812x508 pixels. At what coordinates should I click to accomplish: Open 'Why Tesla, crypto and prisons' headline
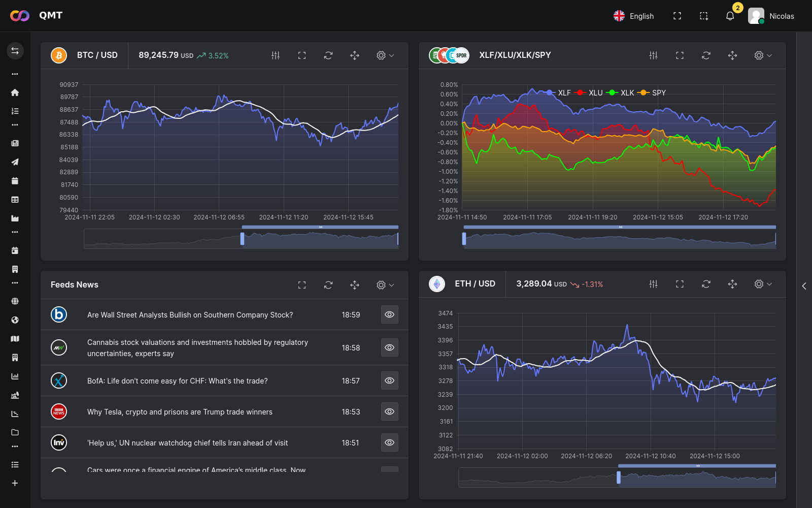180,412
